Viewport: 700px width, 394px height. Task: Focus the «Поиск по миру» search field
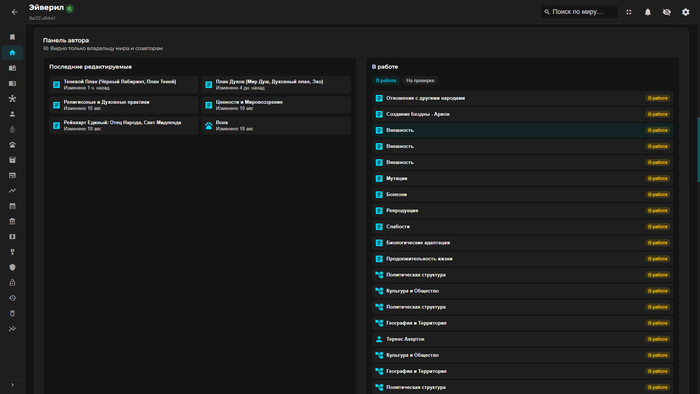(579, 12)
